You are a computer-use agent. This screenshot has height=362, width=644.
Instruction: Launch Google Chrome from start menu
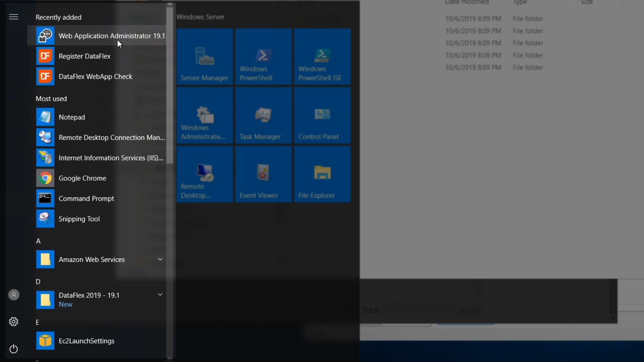pyautogui.click(x=82, y=178)
